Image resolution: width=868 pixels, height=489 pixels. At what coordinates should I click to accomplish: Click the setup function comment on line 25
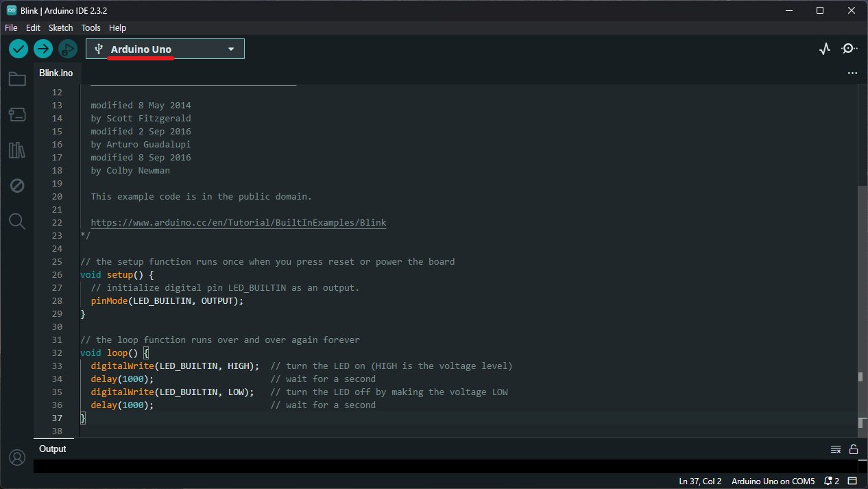click(267, 262)
